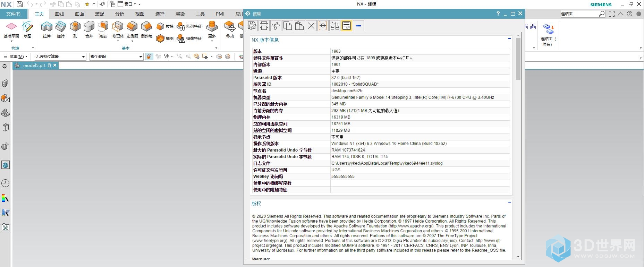Click the 连结面 (原有) icon in the ribbon
This screenshot has width=644, height=267.
[x=548, y=35]
